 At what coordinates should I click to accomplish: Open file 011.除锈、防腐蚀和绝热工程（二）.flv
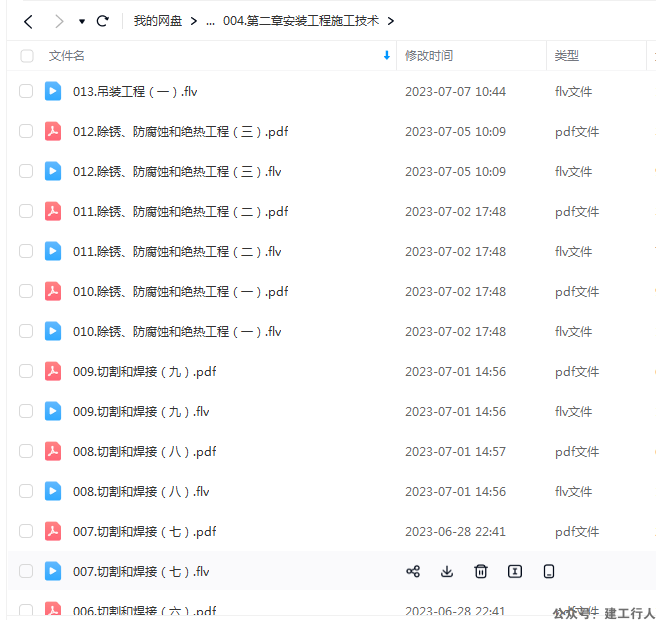[x=177, y=252]
